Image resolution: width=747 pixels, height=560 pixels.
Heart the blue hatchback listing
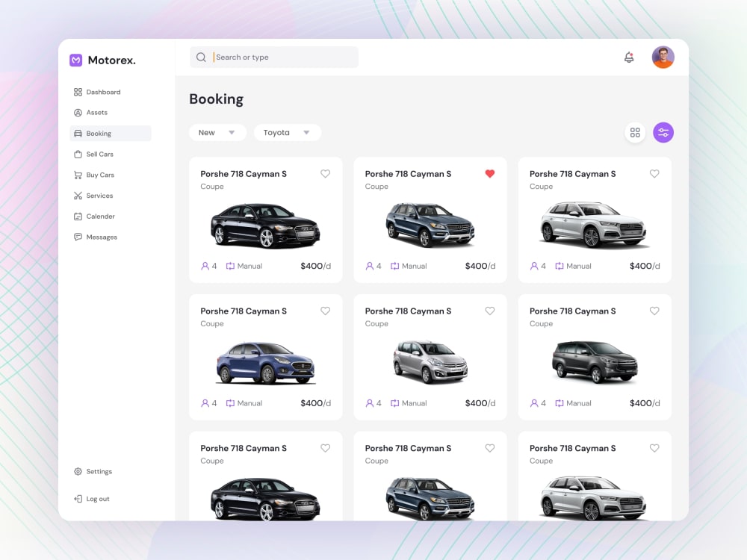click(x=326, y=311)
